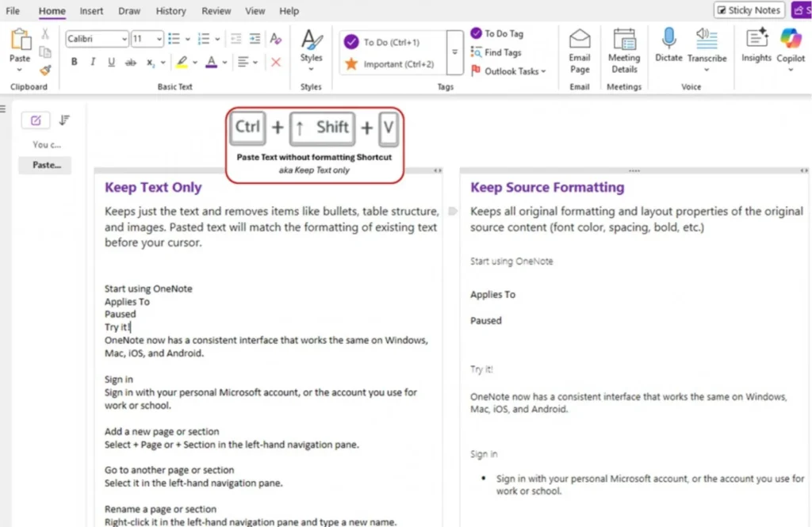Screen dimensions: 812x527
Task: Select the Format Painter below Paste
Action: [45, 70]
